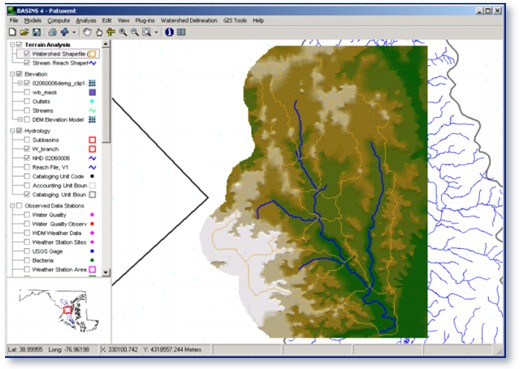Screen dimensions: 520x369
Task: Select the Terrain Analysis group label
Action: tap(47, 44)
